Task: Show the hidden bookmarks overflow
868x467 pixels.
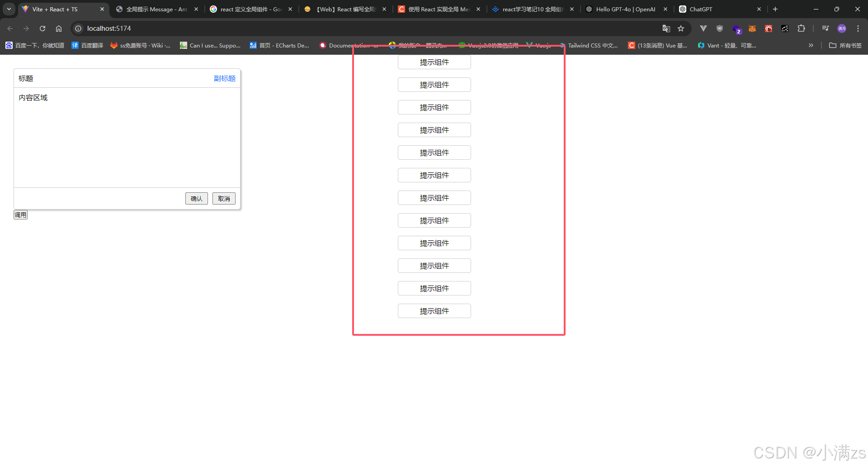Action: click(x=811, y=45)
